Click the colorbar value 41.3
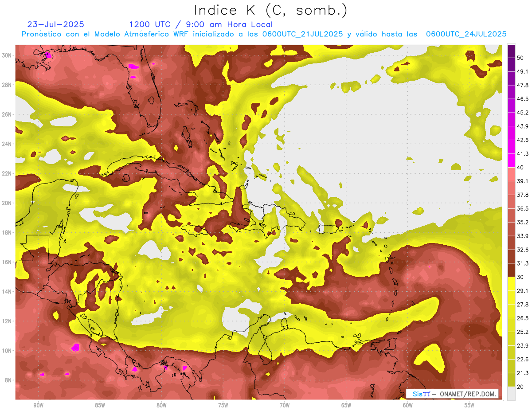This screenshot has width=532, height=411. (522, 154)
